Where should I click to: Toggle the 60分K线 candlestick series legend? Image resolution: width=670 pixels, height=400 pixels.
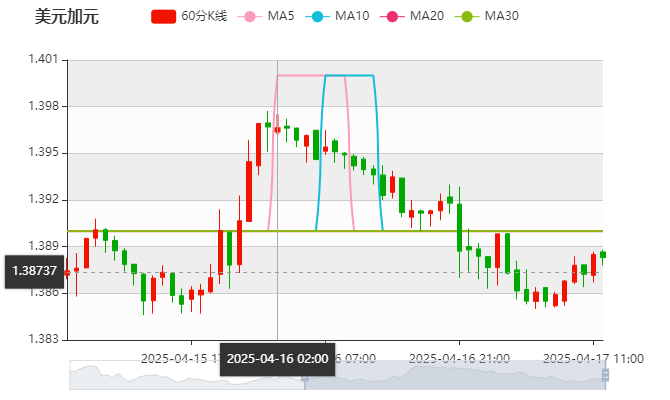[x=189, y=16]
